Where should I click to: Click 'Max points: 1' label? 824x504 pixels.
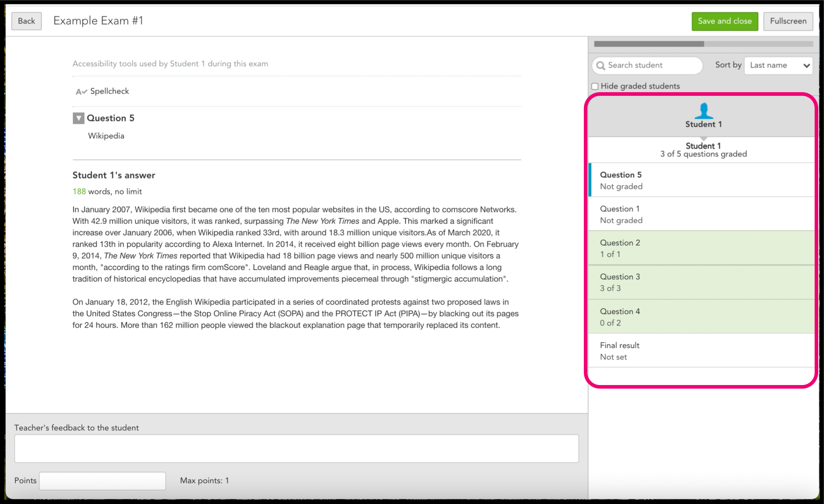click(204, 480)
